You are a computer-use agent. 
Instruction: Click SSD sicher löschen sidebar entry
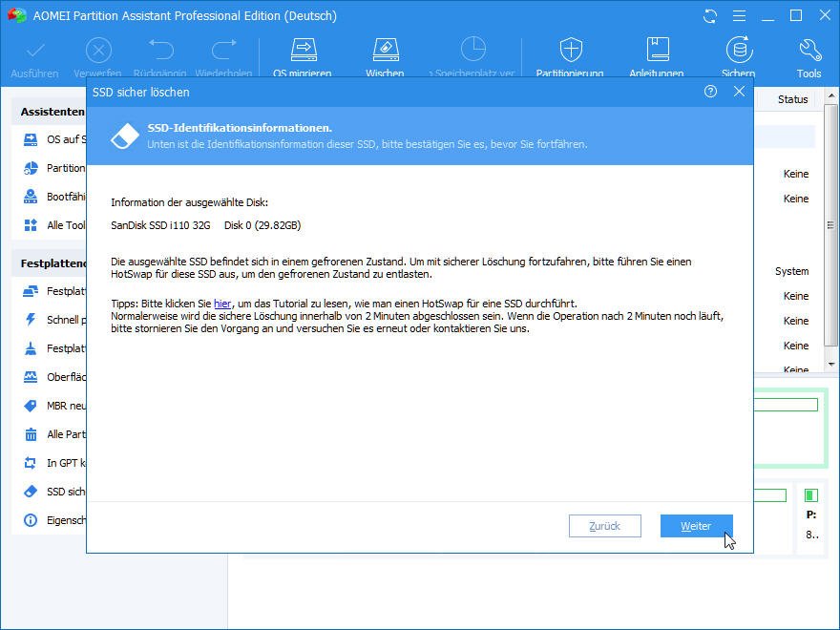[x=54, y=492]
